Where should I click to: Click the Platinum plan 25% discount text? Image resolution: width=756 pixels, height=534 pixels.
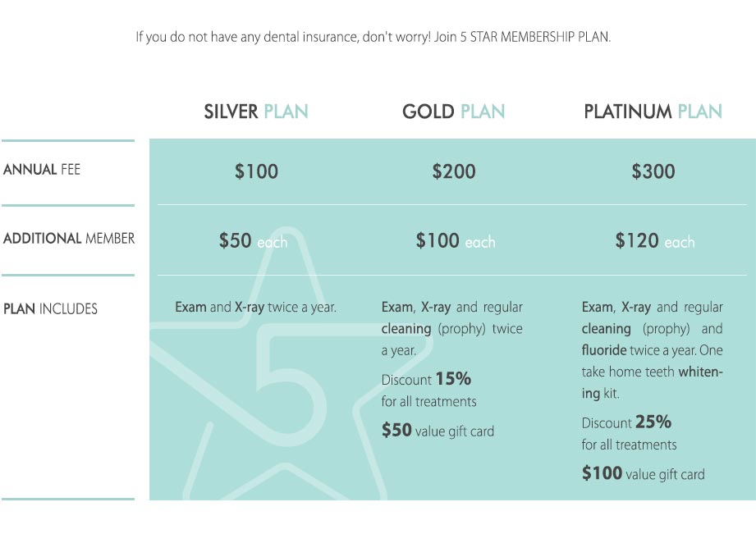[627, 423]
